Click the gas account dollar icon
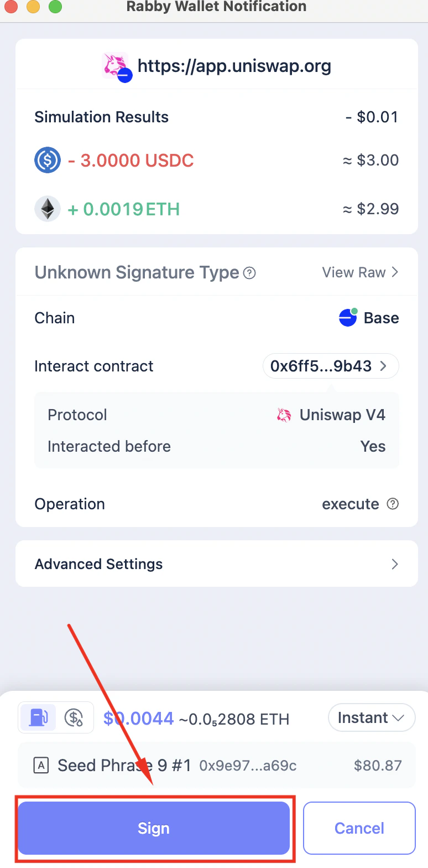The image size is (428, 868). click(73, 716)
